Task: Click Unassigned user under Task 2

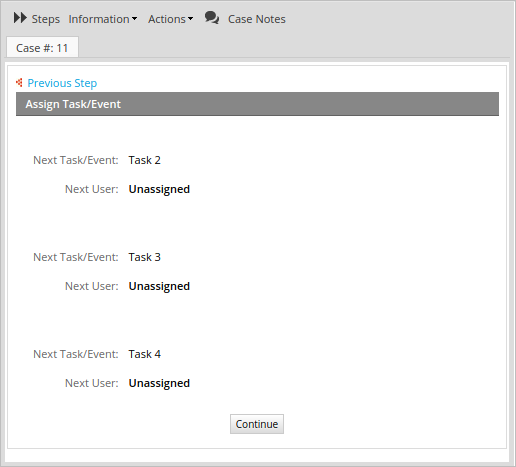Action: pyautogui.click(x=159, y=189)
